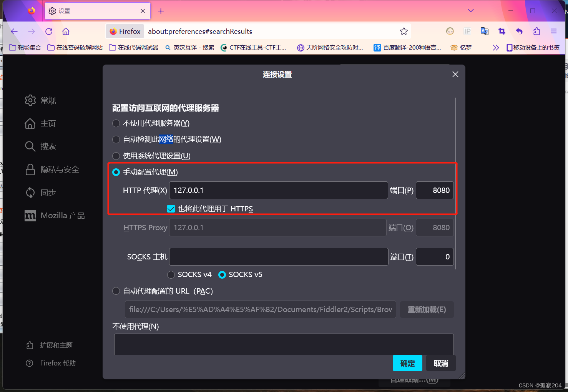Select 不使用代理服务器 option
The image size is (568, 392).
[116, 123]
